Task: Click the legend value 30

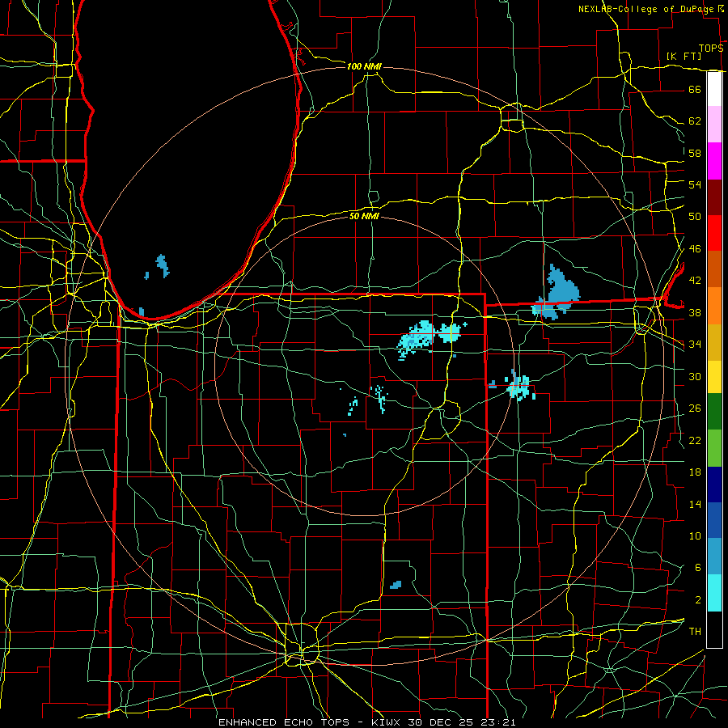Action: pyautogui.click(x=695, y=376)
